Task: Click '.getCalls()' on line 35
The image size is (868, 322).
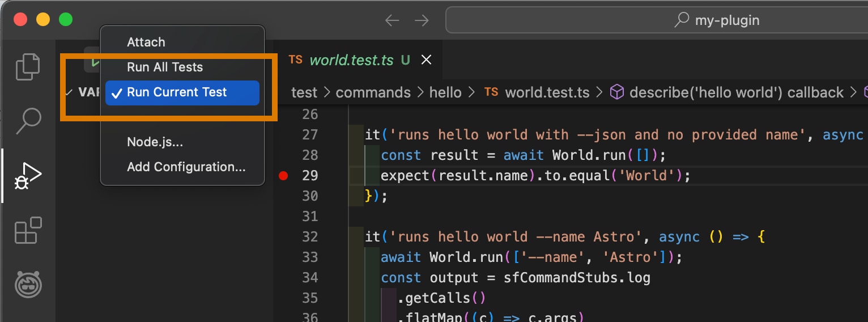Action: [x=442, y=298]
